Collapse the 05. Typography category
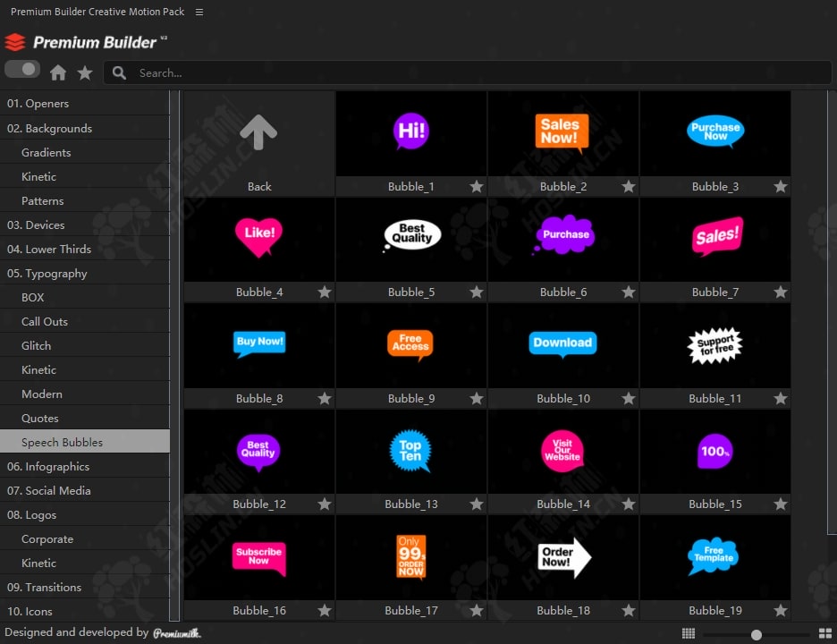Viewport: 837px width, 644px height. pyautogui.click(x=85, y=274)
